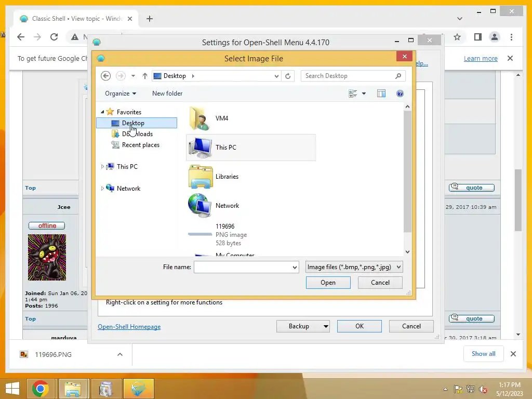This screenshot has height=399, width=532.
Task: Open the downloaded 119696.PNG item
Action: [54, 354]
